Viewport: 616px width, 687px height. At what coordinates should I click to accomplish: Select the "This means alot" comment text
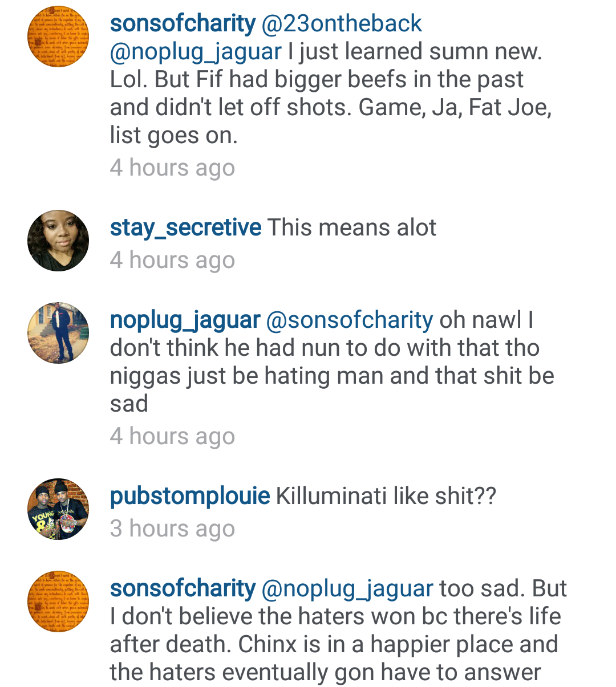(x=351, y=227)
